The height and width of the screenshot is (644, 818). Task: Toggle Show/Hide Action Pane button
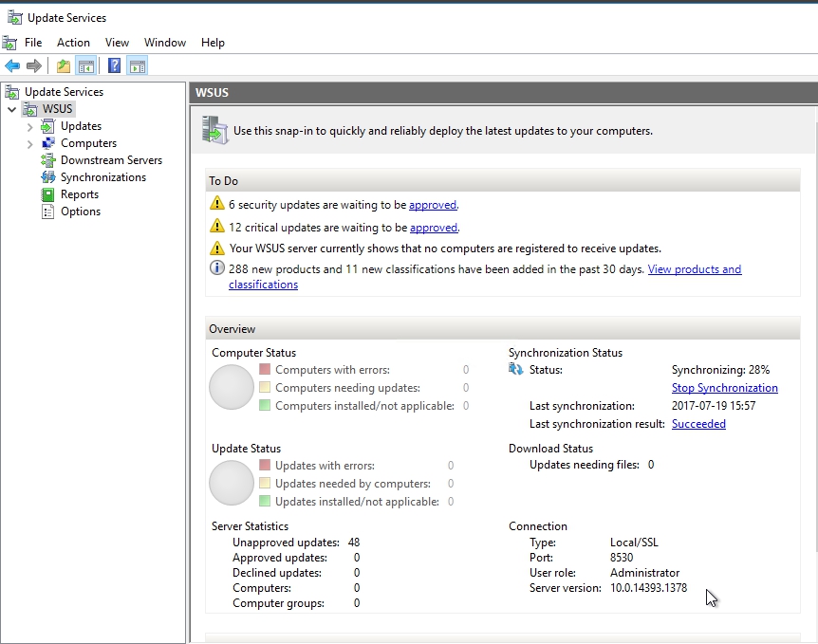click(138, 65)
